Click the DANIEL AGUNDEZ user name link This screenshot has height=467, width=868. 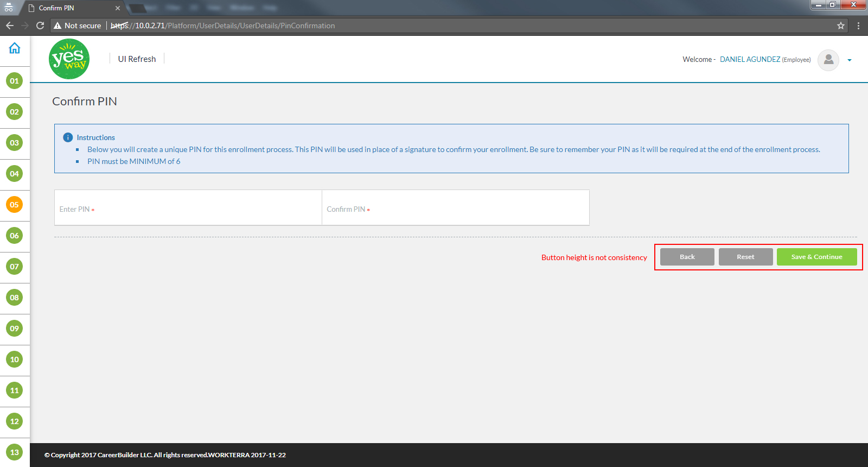point(750,60)
